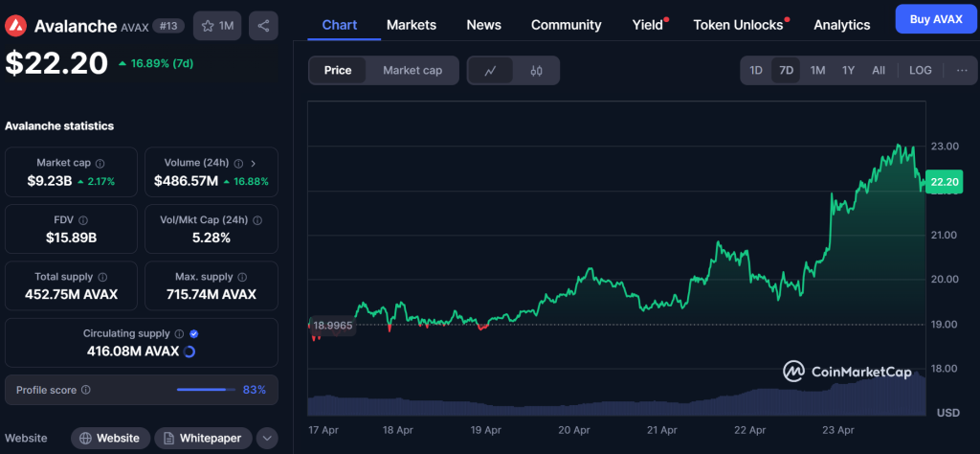This screenshot has width=980, height=454.
Task: Set chart range to 1D
Action: (756, 70)
